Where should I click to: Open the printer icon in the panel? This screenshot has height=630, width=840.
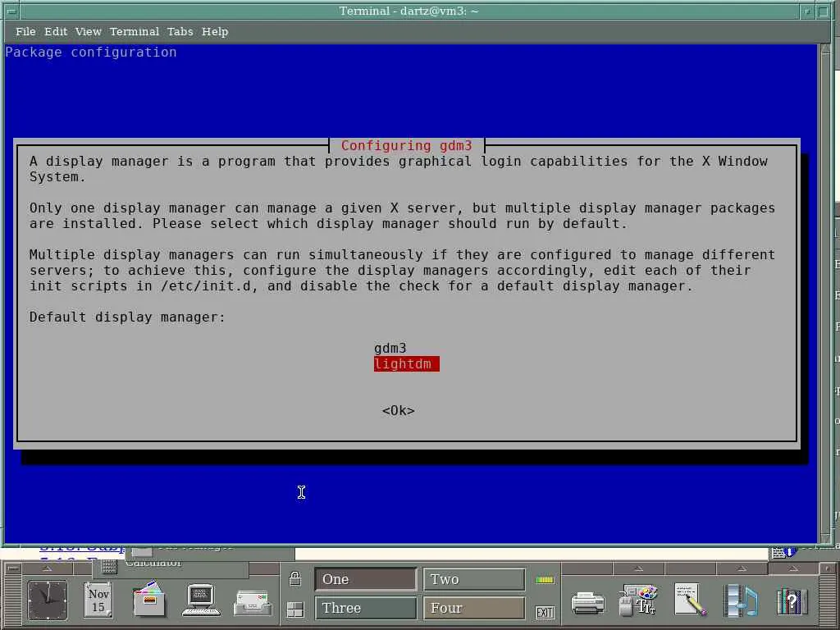pos(587,603)
